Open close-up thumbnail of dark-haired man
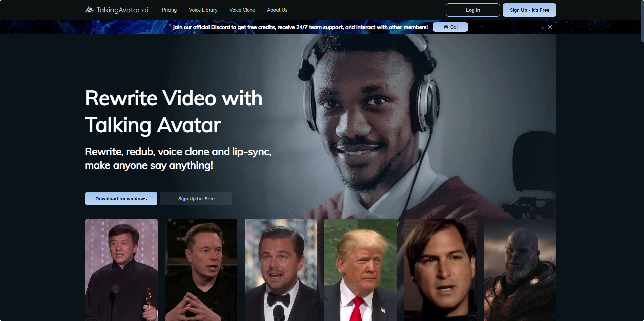 (440, 270)
